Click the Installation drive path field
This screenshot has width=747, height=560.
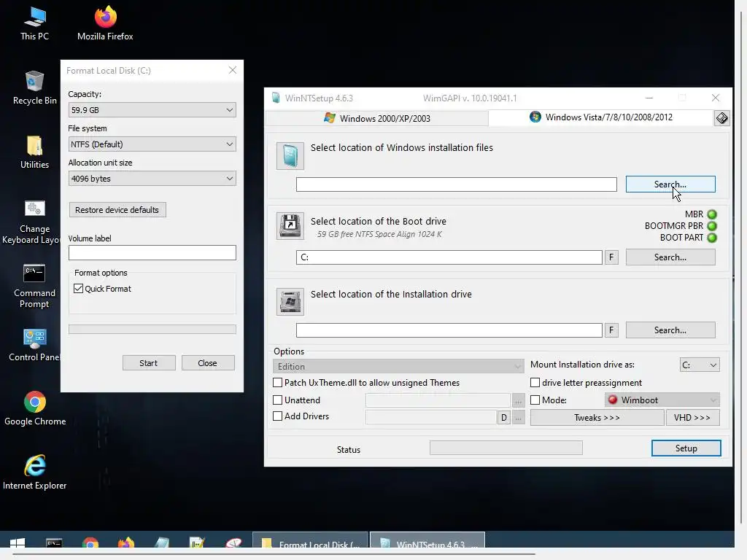(x=449, y=330)
